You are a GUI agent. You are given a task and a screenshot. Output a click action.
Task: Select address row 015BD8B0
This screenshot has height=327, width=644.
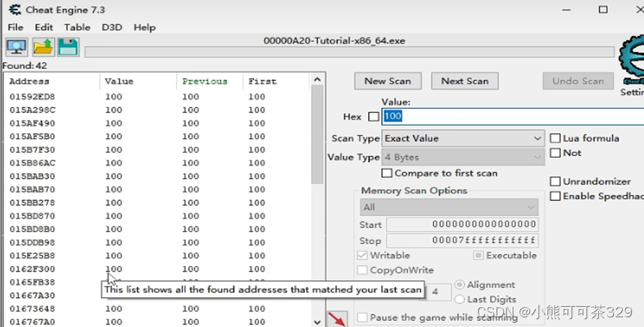click(157, 229)
